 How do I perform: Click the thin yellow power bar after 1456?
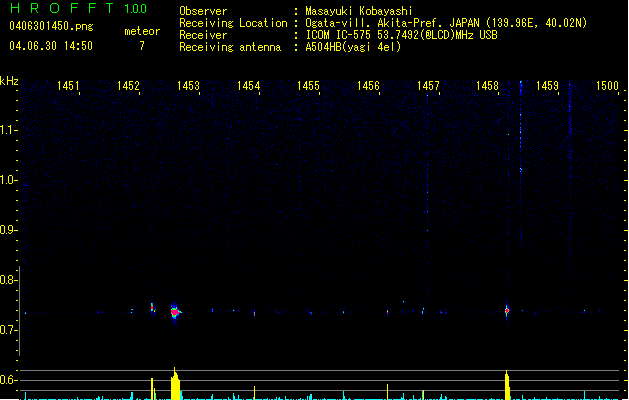click(x=388, y=392)
